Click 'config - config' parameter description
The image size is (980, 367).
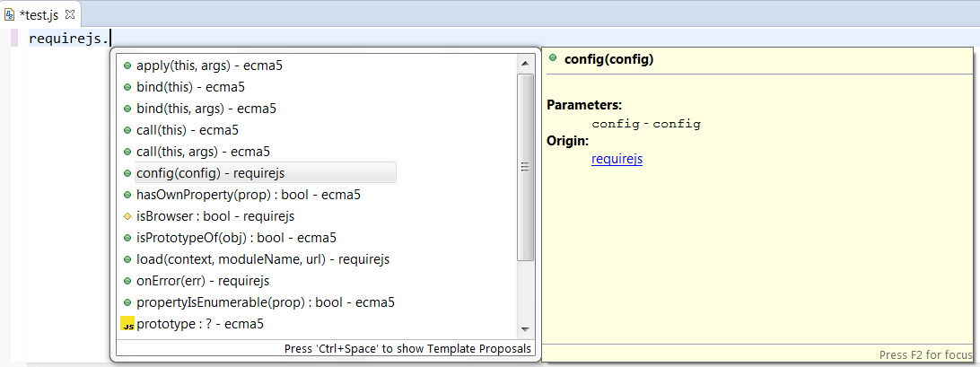click(646, 124)
